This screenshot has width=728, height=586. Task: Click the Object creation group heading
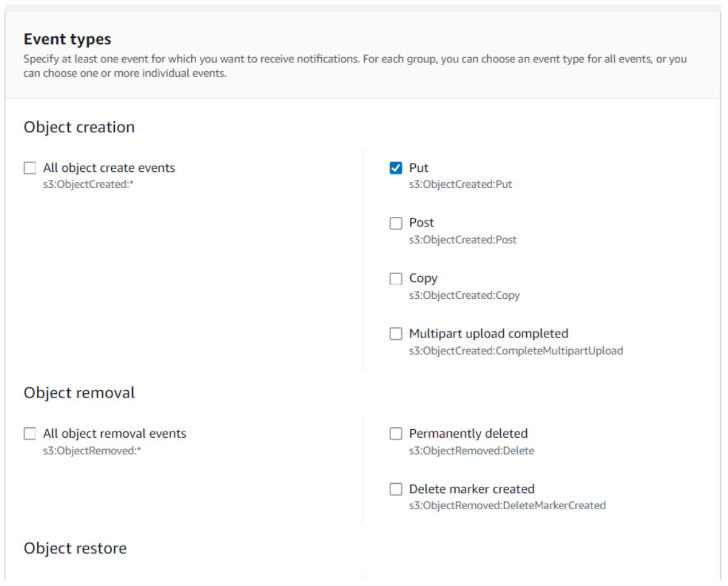79,127
